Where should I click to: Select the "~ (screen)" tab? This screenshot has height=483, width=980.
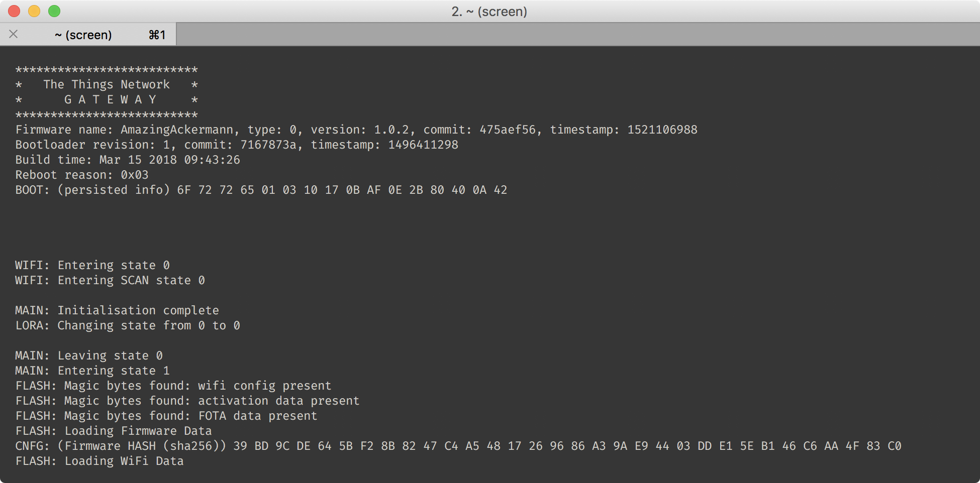pyautogui.click(x=84, y=34)
